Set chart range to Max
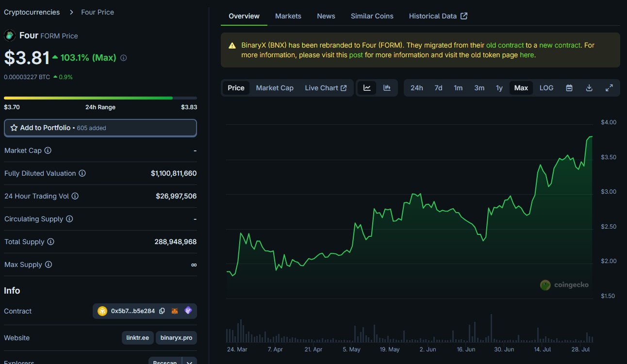 pyautogui.click(x=521, y=88)
